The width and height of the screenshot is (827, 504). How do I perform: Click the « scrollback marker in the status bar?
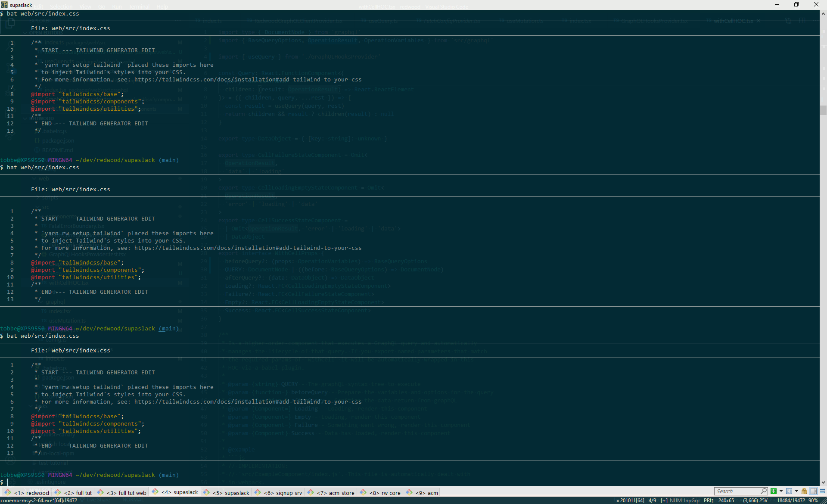tap(618, 500)
